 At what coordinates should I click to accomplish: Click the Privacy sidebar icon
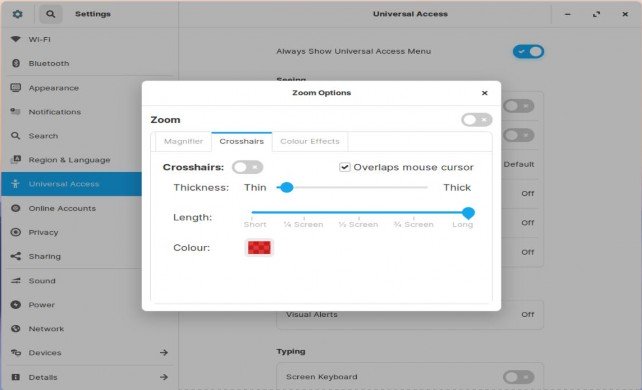point(16,232)
